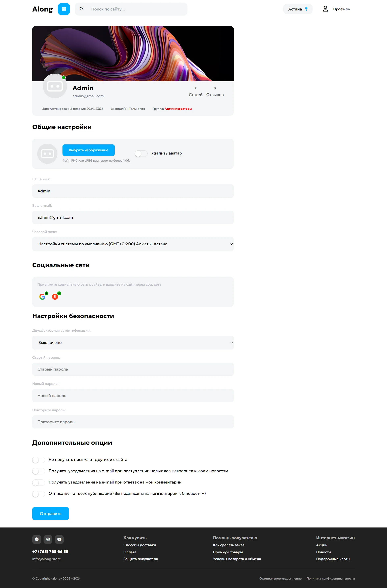Open Instagram footer icon
The image size is (387, 588).
pyautogui.click(x=48, y=539)
